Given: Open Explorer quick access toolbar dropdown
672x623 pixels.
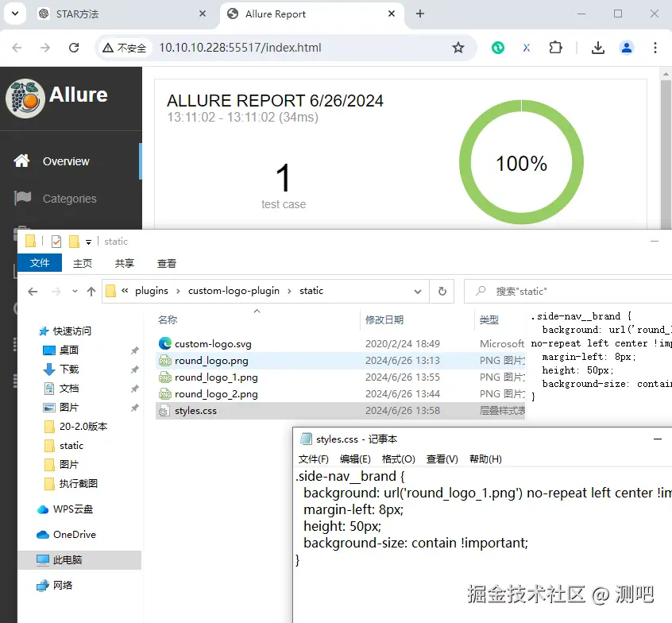Looking at the screenshot, I should coord(88,242).
